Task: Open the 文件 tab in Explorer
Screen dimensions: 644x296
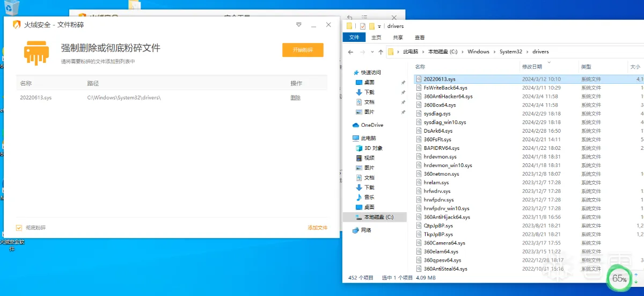Action: pos(354,37)
